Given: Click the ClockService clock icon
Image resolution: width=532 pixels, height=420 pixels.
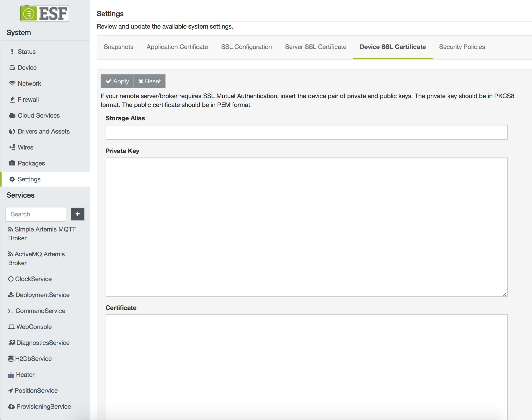Looking at the screenshot, I should (x=11, y=279).
